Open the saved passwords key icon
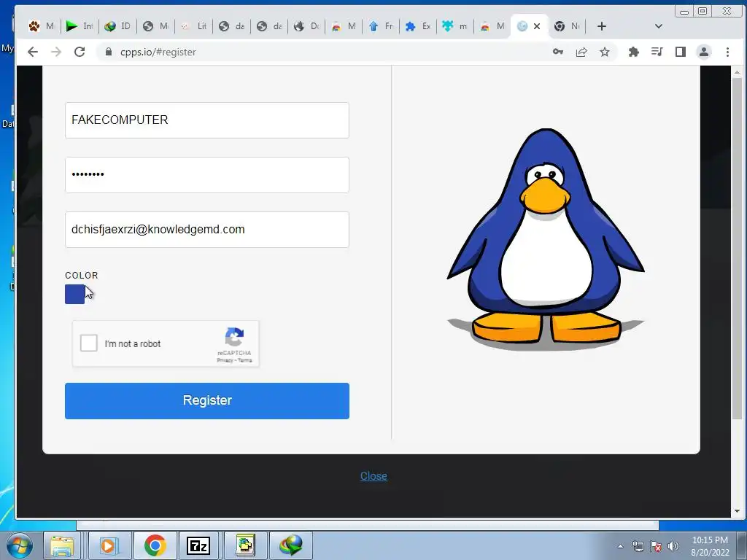This screenshot has height=560, width=747. click(558, 52)
